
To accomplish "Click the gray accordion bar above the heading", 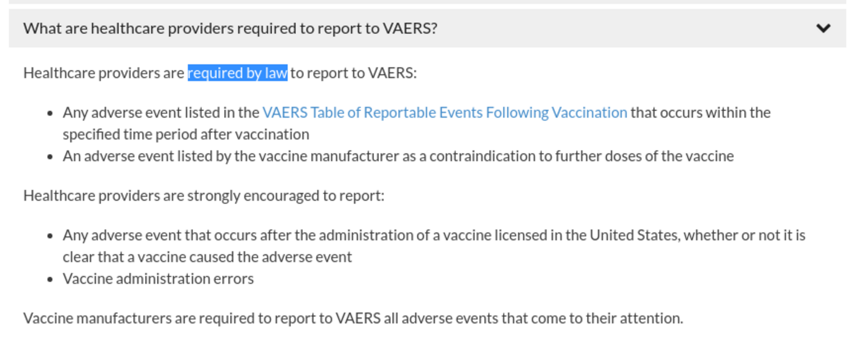I will (x=427, y=2).
